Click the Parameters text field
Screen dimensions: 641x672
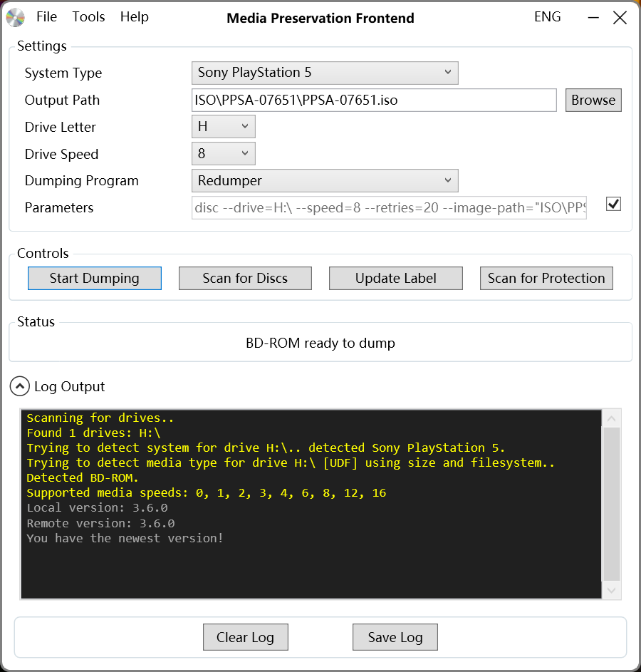(x=389, y=208)
